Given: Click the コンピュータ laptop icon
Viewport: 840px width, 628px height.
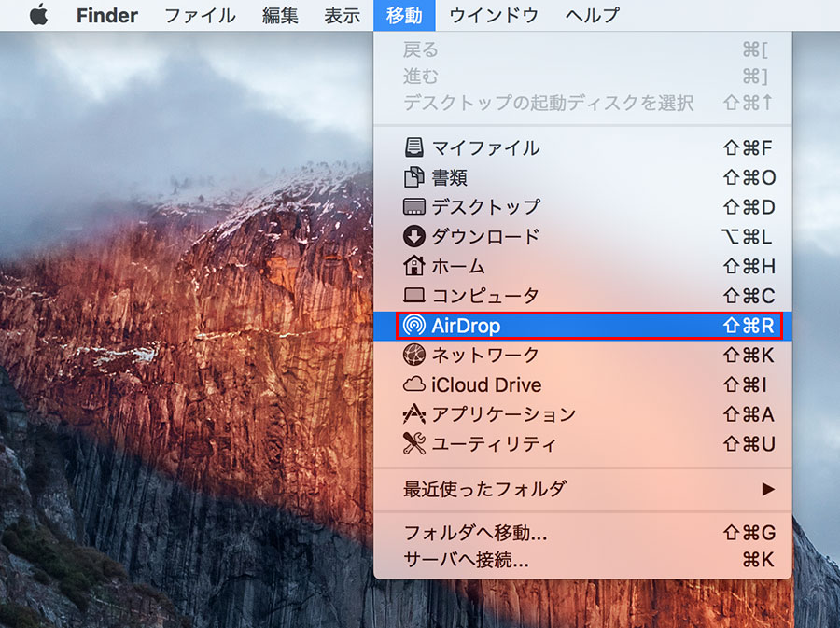Looking at the screenshot, I should [413, 296].
